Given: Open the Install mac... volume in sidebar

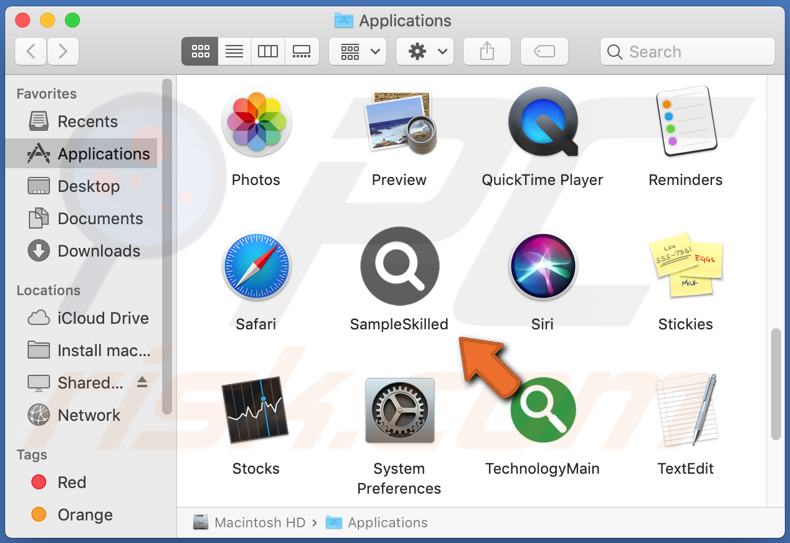Looking at the screenshot, I should (81, 351).
